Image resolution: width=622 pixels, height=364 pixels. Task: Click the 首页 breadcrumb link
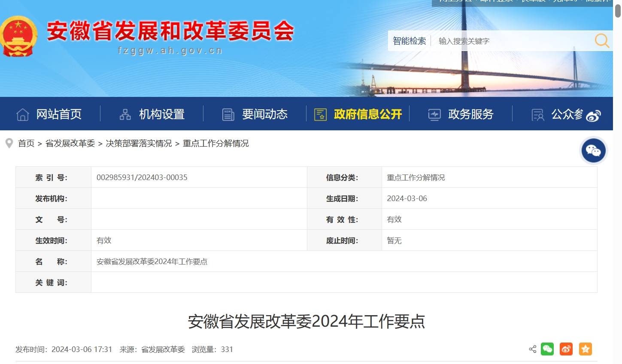(26, 143)
